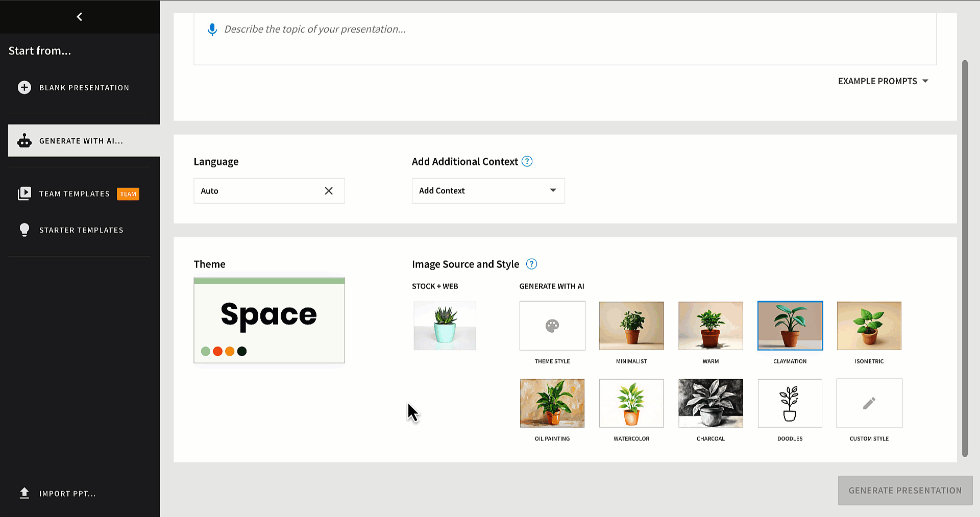Choose the Stock + Web image source
Image resolution: width=980 pixels, height=517 pixels.
tap(445, 326)
